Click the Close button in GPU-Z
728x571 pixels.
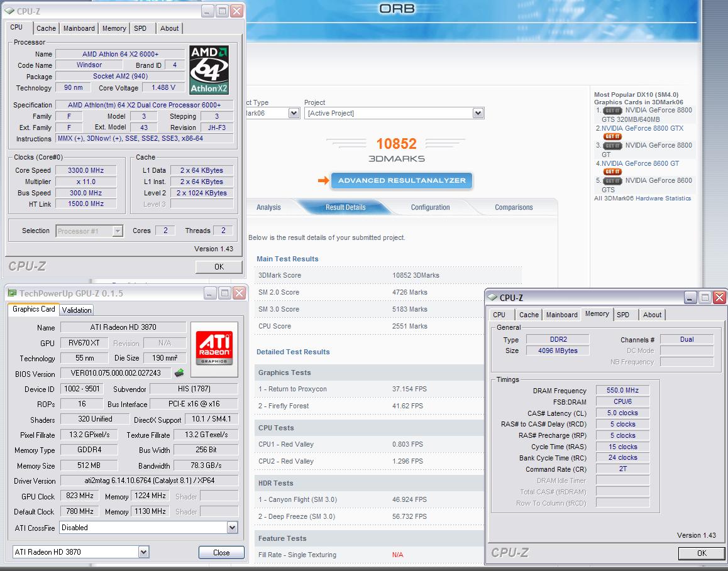point(221,552)
